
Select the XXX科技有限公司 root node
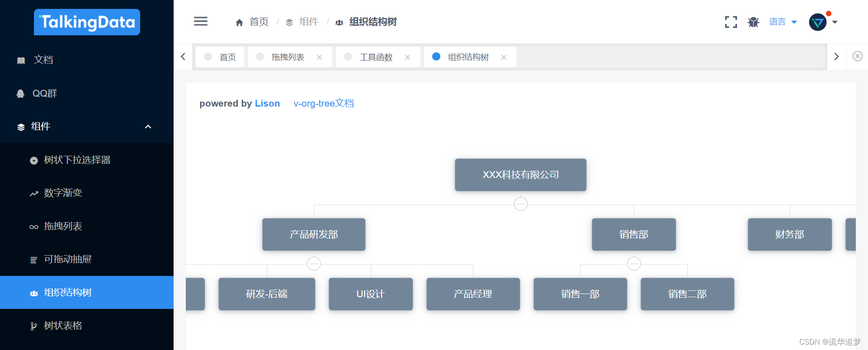pyautogui.click(x=520, y=175)
